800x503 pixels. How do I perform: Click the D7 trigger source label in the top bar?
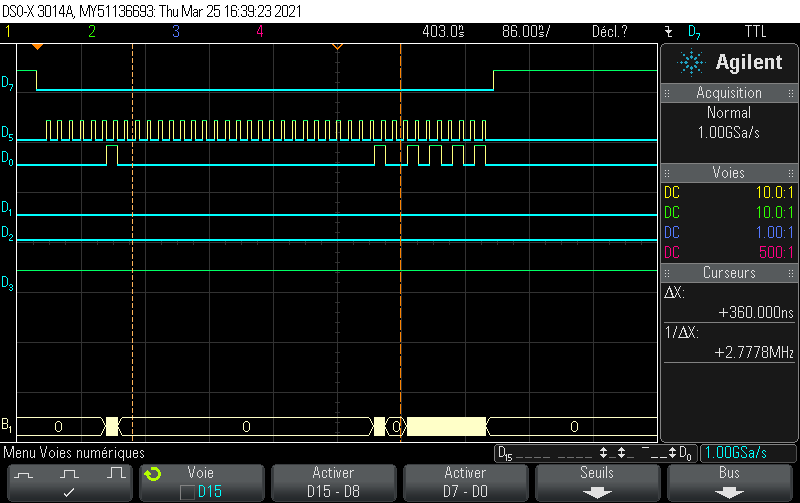tap(694, 33)
